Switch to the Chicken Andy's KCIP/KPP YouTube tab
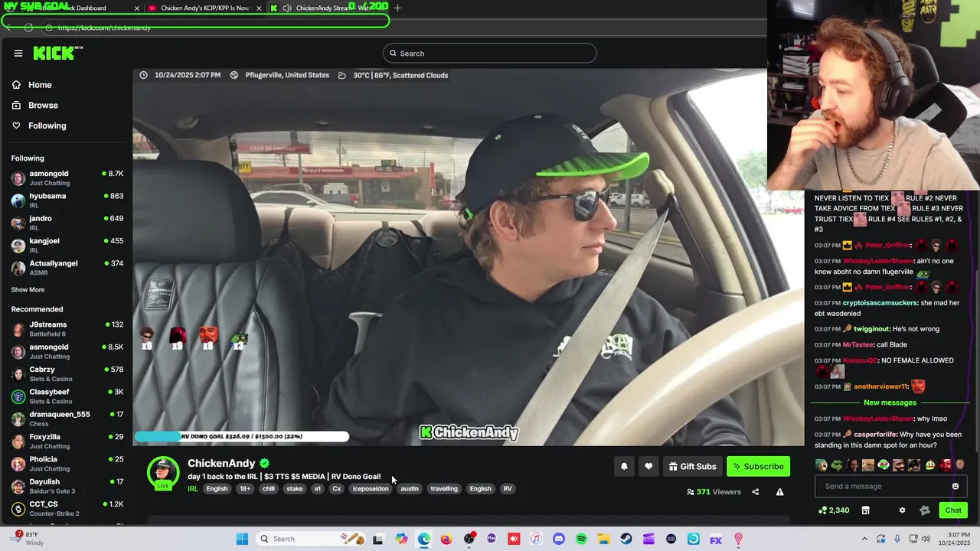Viewport: 980px width, 551px height. pyautogui.click(x=204, y=8)
